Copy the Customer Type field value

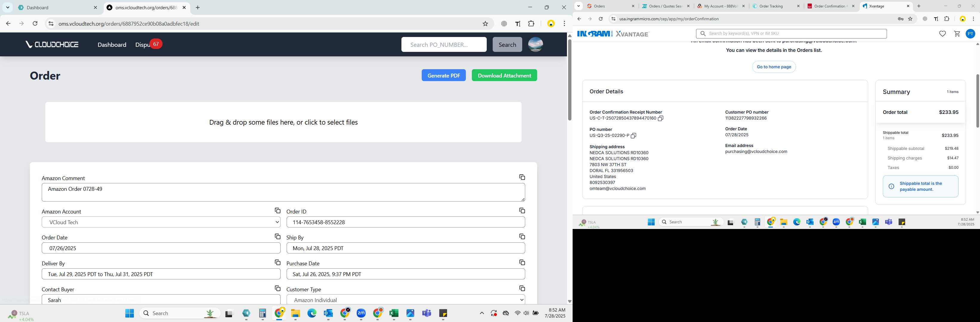click(x=522, y=288)
